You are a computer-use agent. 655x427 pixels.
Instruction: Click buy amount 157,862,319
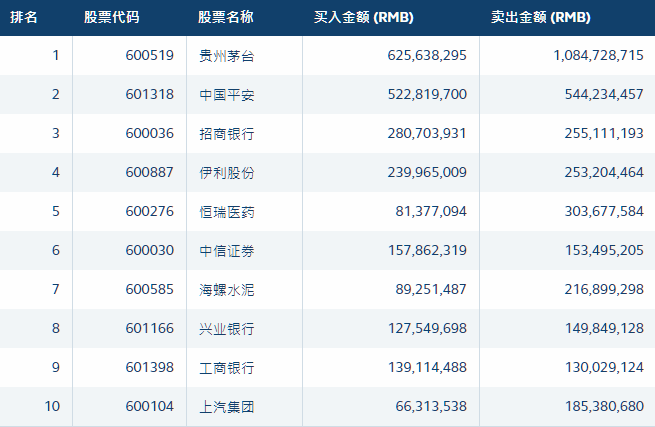click(427, 250)
